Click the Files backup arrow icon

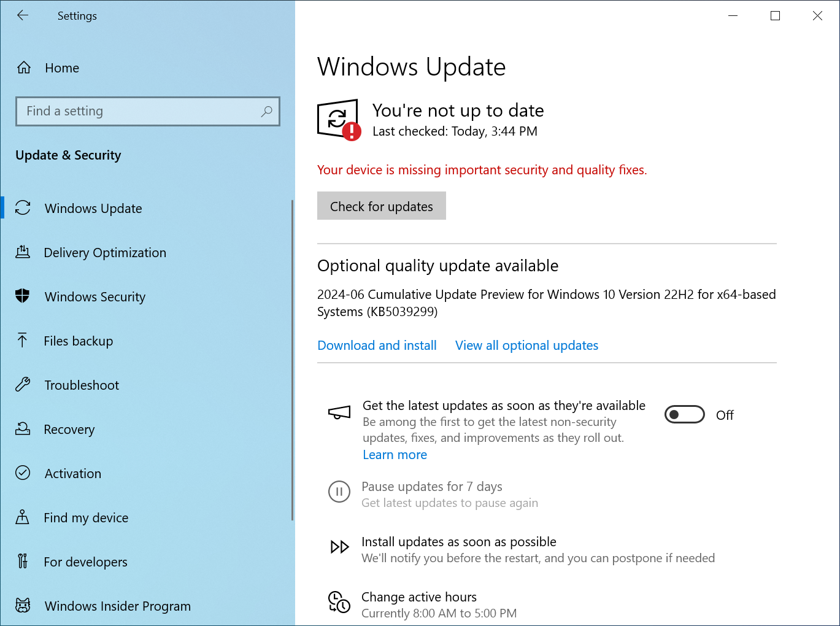(23, 340)
